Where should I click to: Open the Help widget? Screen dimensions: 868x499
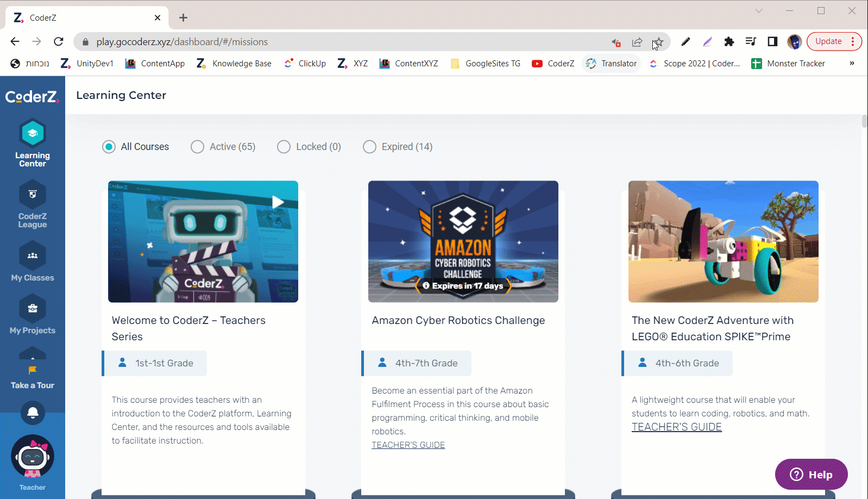(x=812, y=475)
